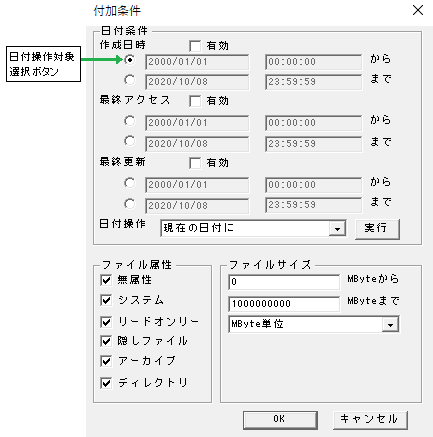Viewport: 433px width, 437px height.
Task: Select the 最終更新 'まで' radio button
Action: [x=129, y=203]
